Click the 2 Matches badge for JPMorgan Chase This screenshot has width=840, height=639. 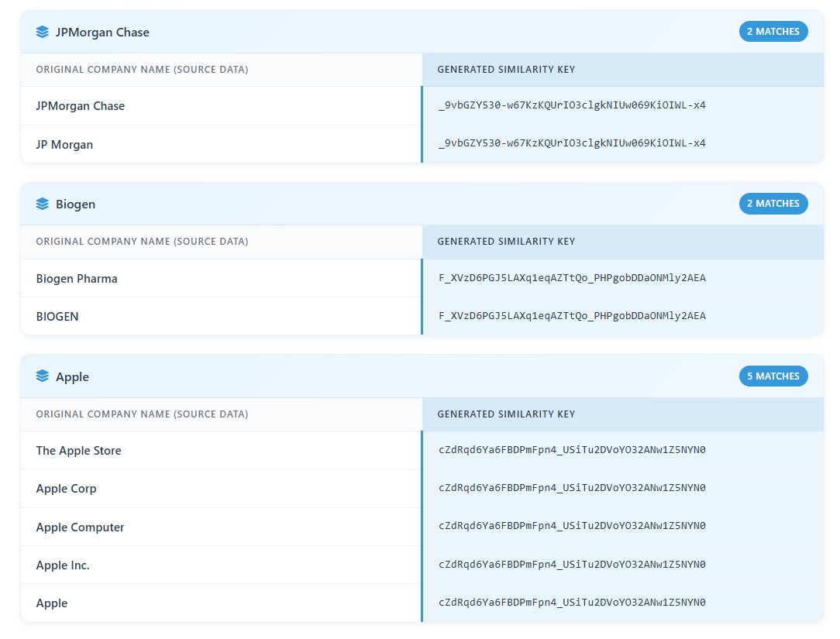click(x=773, y=32)
